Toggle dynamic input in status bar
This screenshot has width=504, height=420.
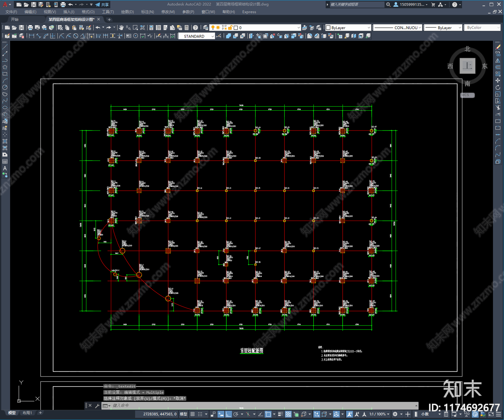221,414
